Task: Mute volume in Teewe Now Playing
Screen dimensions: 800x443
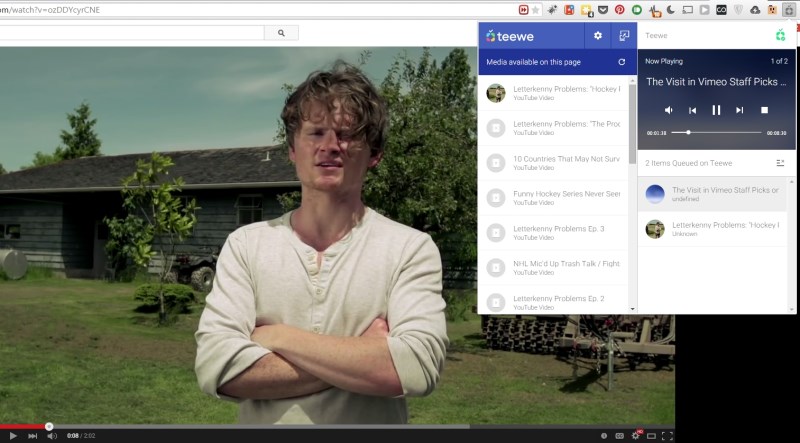Action: 669,110
